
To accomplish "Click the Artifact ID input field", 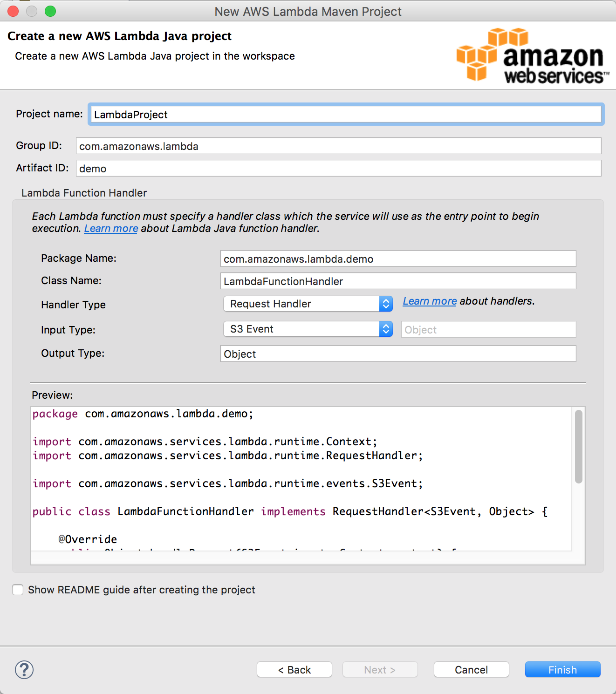I will (338, 169).
